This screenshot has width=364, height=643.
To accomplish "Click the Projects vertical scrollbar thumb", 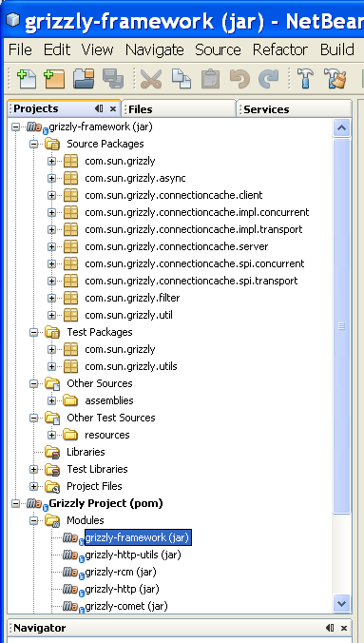I will click(341, 326).
